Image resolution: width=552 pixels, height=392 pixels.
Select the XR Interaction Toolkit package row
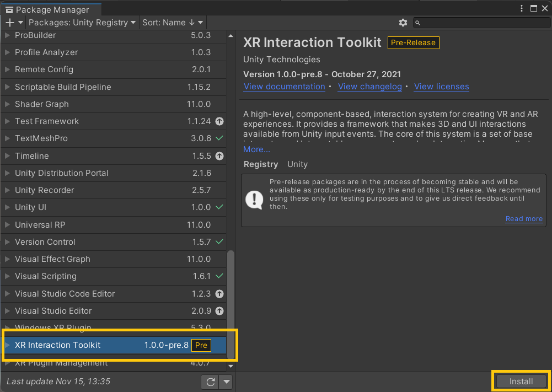pos(114,345)
